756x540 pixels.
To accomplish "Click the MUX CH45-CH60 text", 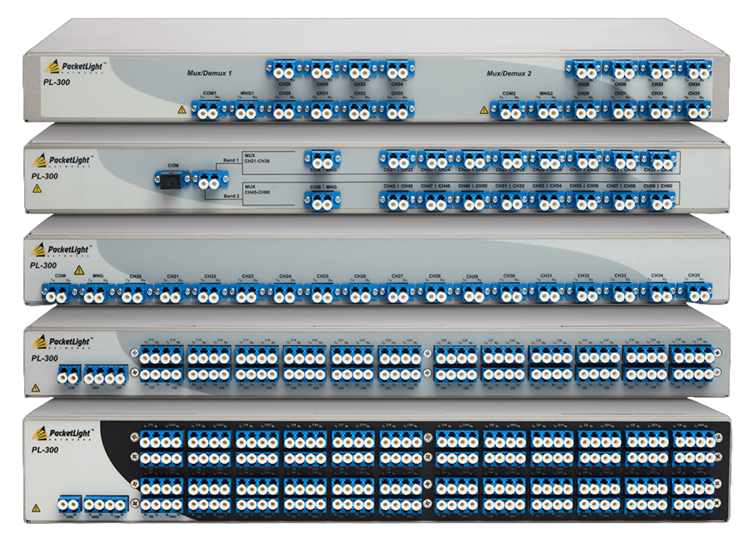I will coord(257,190).
